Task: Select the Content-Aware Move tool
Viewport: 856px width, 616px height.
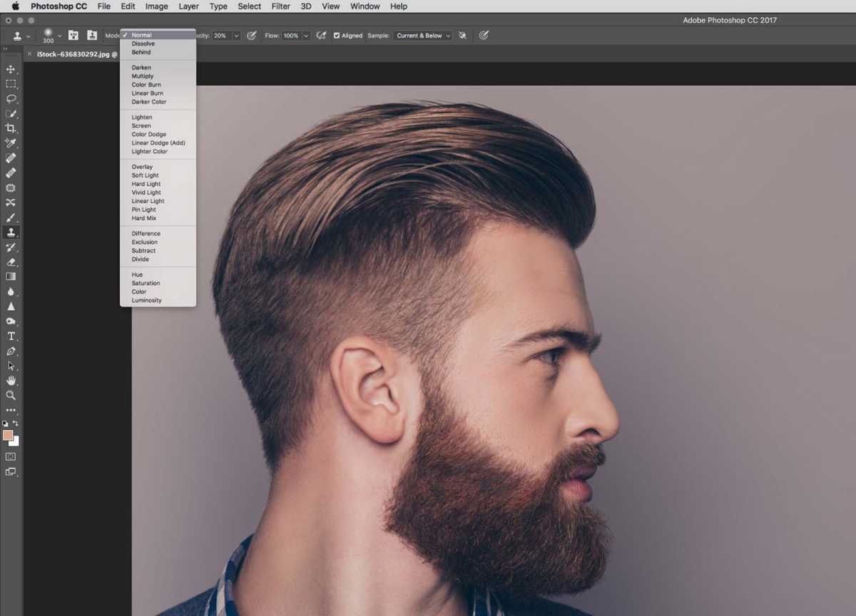Action: coord(11,202)
